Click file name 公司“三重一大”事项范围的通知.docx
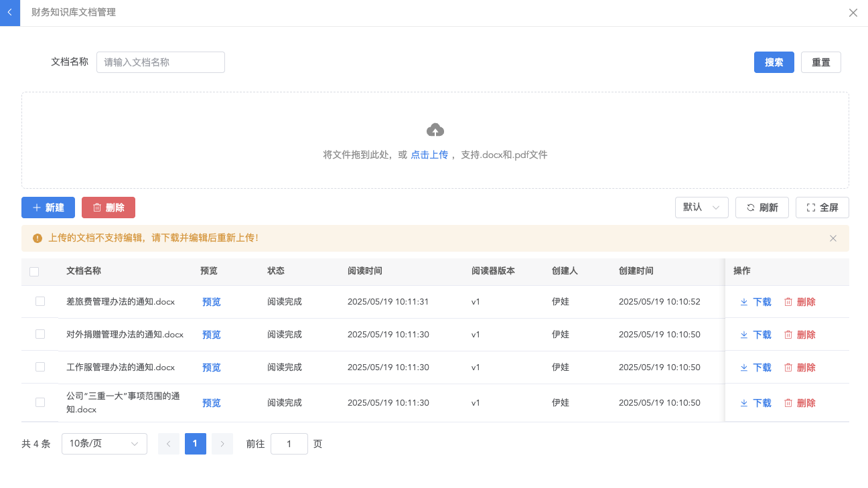 (123, 403)
